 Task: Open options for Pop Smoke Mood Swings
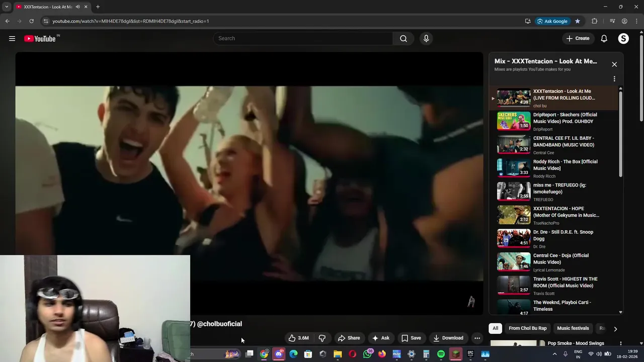[620, 343]
